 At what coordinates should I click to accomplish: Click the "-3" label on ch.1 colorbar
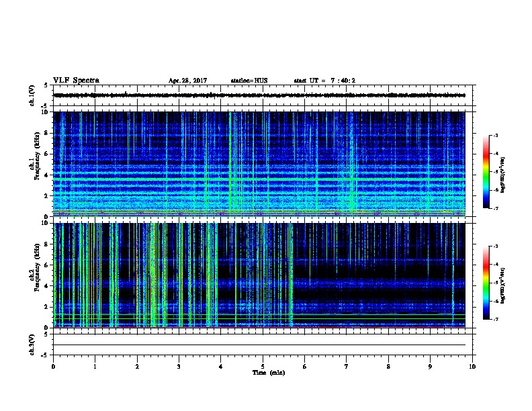[x=495, y=135]
